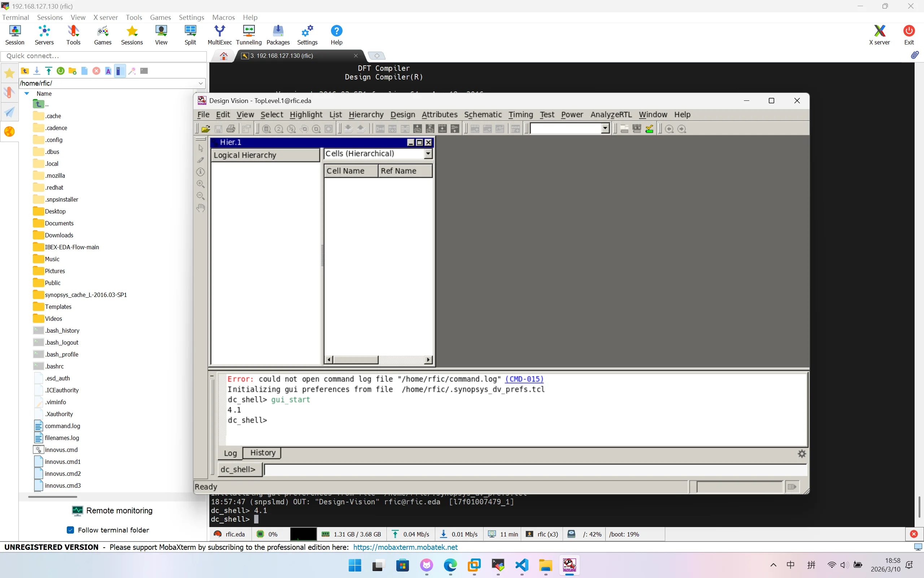Open the MobaXterm home tab

(x=224, y=56)
